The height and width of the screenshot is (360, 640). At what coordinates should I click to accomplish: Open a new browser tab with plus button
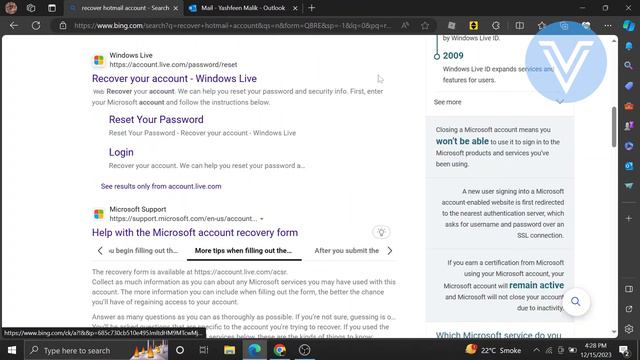click(312, 8)
